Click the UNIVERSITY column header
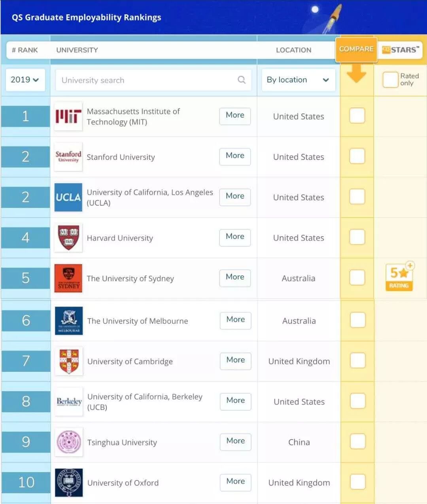Viewport: 427px width, 504px height. [x=77, y=50]
